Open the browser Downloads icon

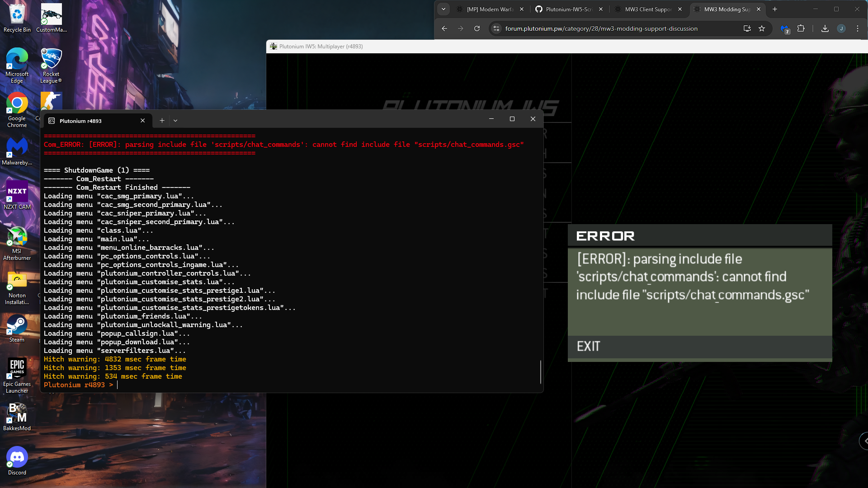pyautogui.click(x=825, y=28)
